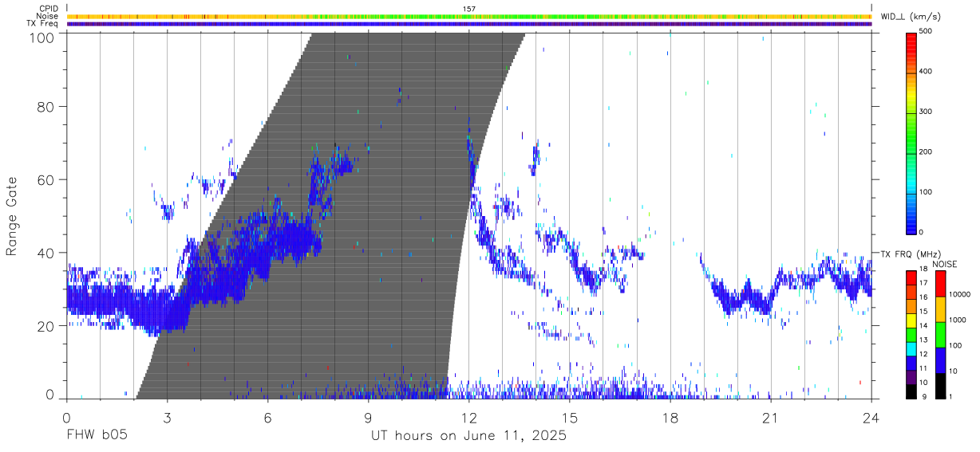
Task: Click the 60 tick on the Range Gate axis
Action: coord(47,179)
